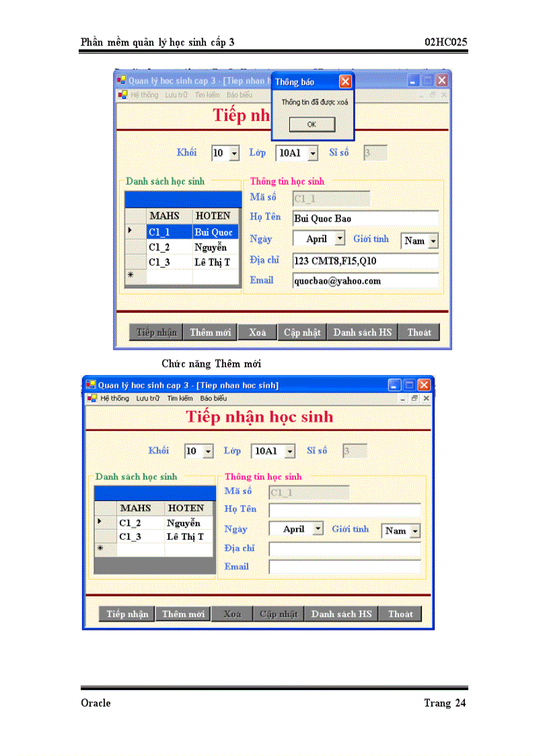Click the Xoa button in the lower window
The width and height of the screenshot is (549, 756).
[231, 613]
